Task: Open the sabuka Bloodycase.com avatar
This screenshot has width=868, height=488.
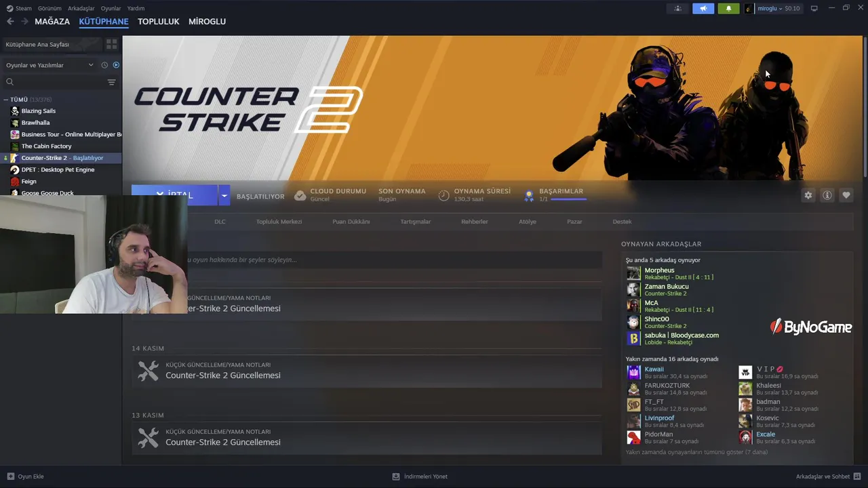Action: click(633, 338)
